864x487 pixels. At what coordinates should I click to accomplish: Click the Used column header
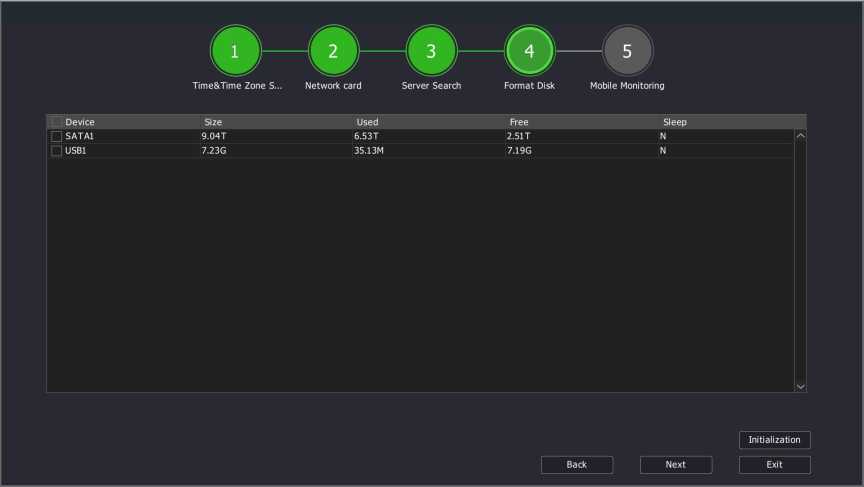[x=367, y=122]
